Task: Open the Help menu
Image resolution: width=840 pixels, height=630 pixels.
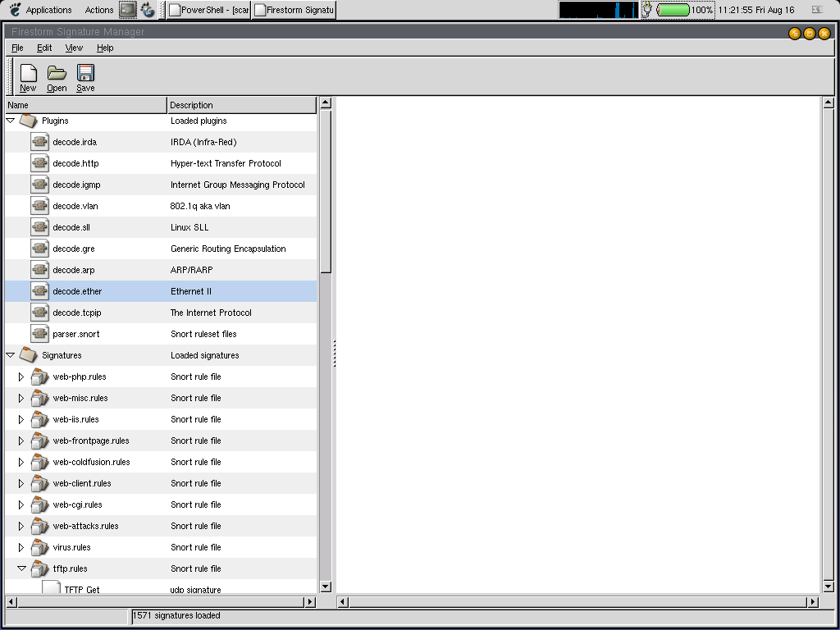Action: point(105,48)
